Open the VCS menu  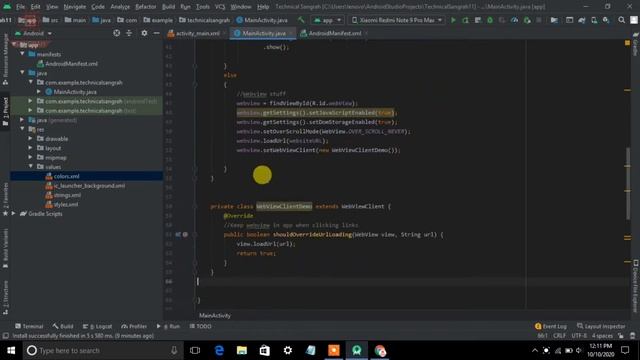220,7
